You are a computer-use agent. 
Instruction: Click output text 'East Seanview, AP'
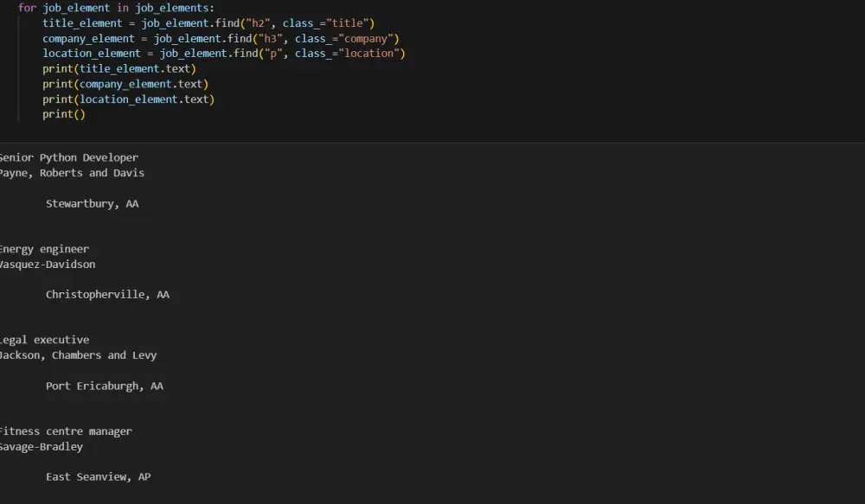99,477
